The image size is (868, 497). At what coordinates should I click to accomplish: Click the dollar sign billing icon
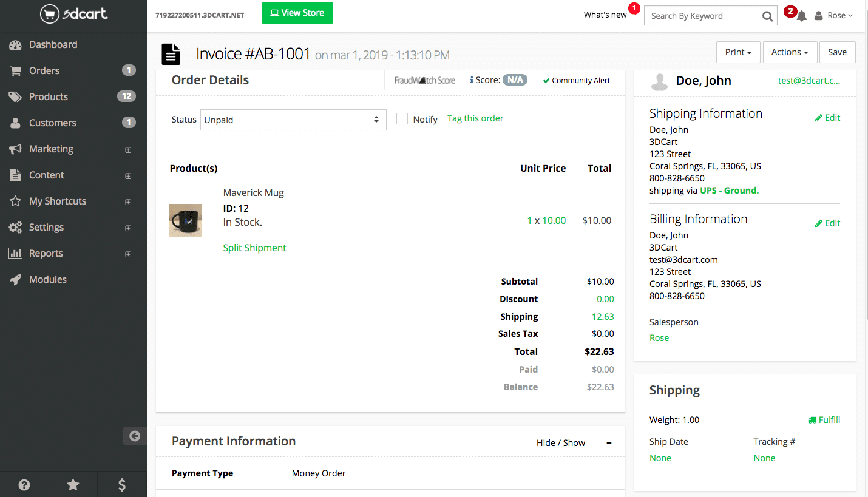pos(122,484)
